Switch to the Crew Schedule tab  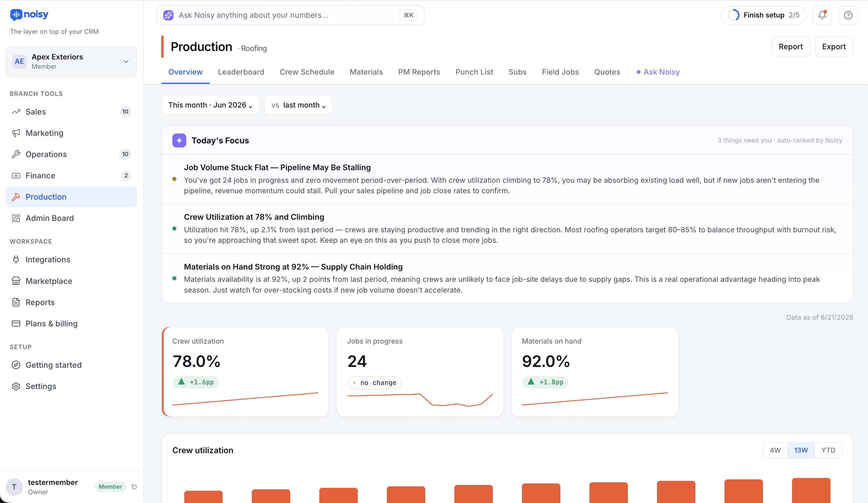pyautogui.click(x=307, y=72)
